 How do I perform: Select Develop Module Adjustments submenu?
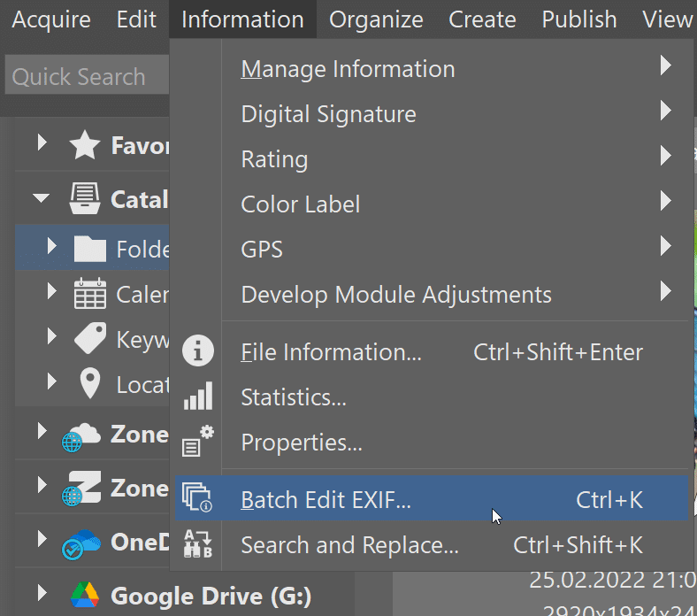coord(396,294)
